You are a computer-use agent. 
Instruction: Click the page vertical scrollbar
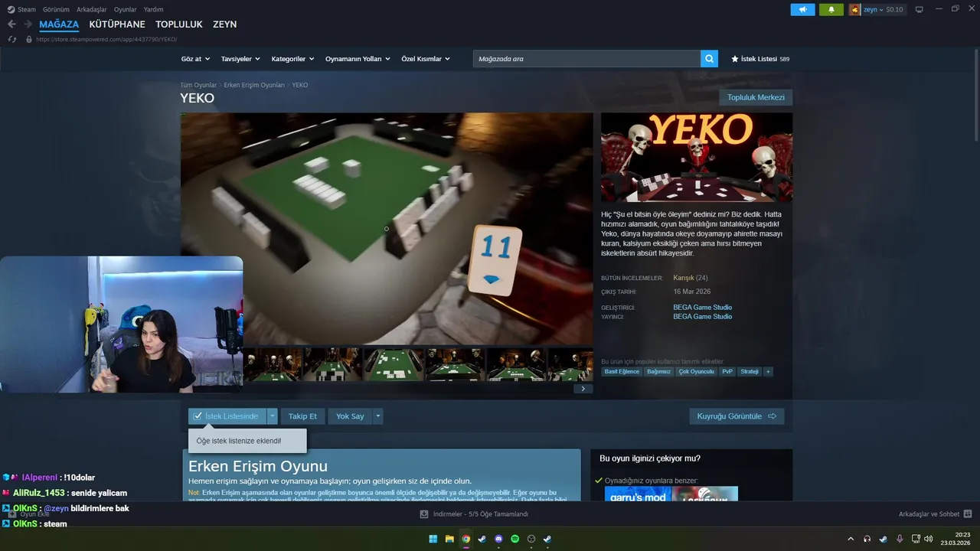click(x=975, y=96)
